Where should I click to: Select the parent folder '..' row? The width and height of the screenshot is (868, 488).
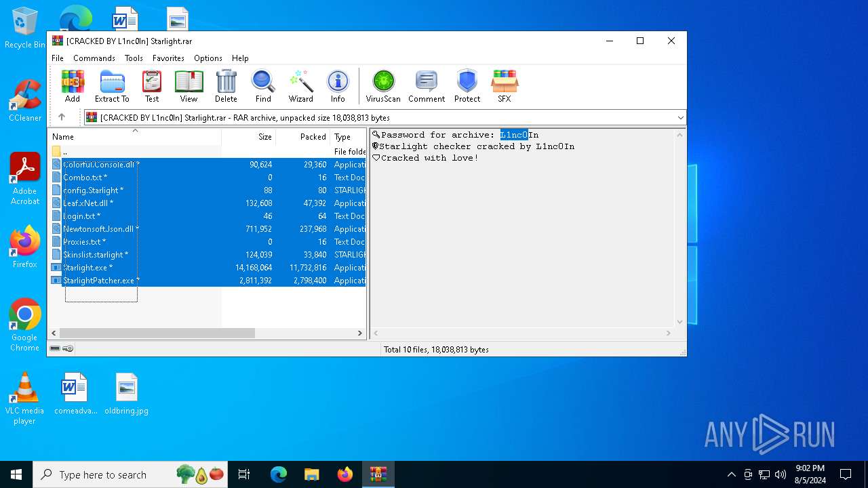point(207,152)
